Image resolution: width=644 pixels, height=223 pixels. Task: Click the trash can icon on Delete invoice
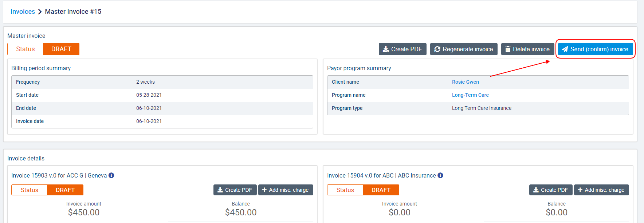(x=508, y=49)
